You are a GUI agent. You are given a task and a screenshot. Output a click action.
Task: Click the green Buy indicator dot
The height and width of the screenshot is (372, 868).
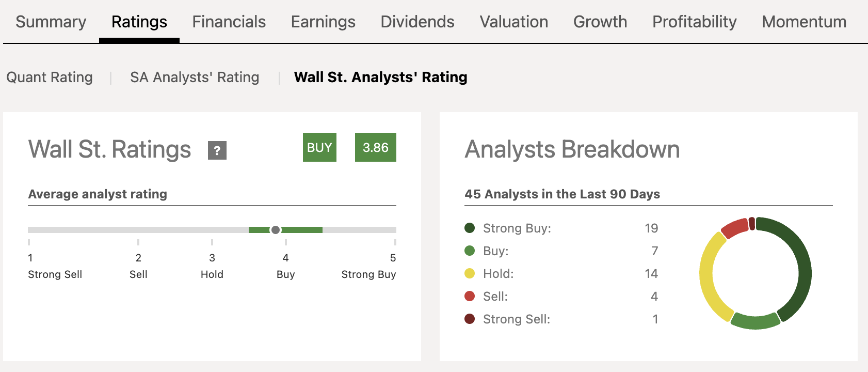click(x=470, y=251)
